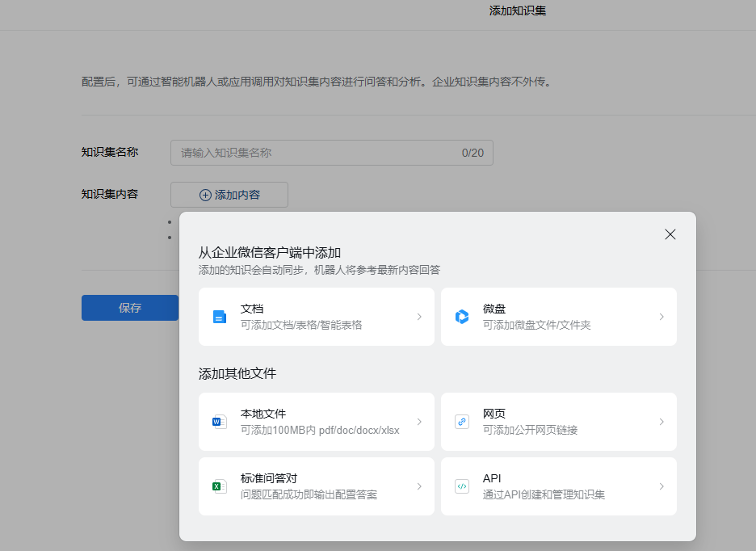Choose 本地文件 upload option

coord(316,422)
